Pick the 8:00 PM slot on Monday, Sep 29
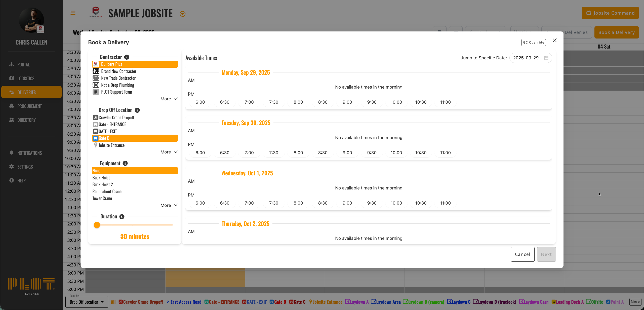This screenshot has height=310, width=644. point(298,102)
